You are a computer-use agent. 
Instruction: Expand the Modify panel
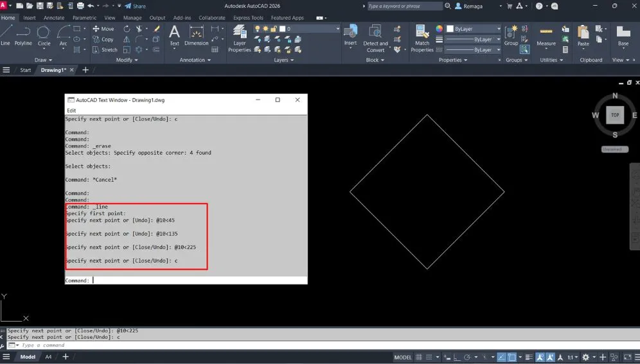click(127, 60)
